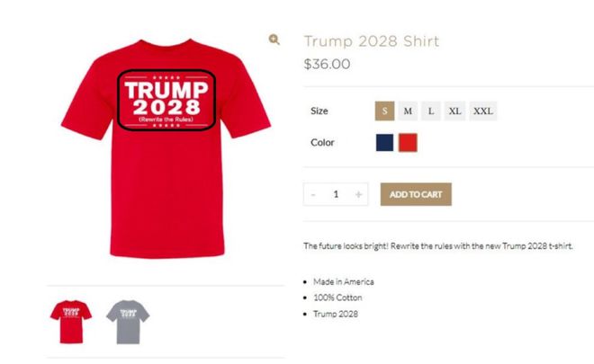
Task: Click the Trump 2028 Shirt product title
Action: (372, 41)
